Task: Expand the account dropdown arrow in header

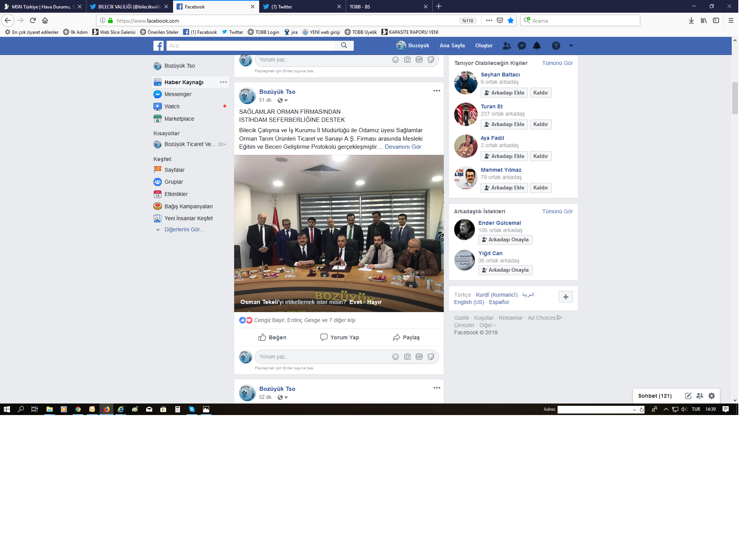Action: (x=571, y=46)
